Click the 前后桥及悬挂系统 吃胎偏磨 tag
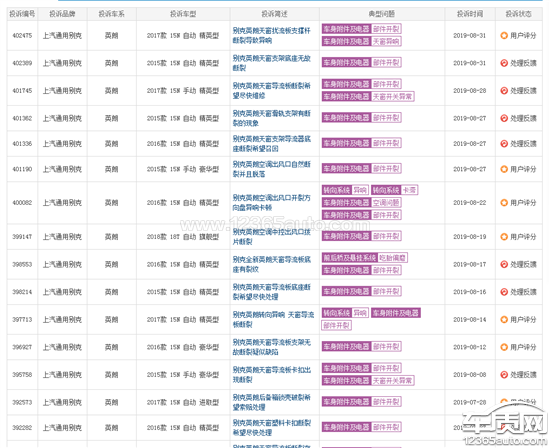Viewport: 550px width, 448px height. click(365, 258)
